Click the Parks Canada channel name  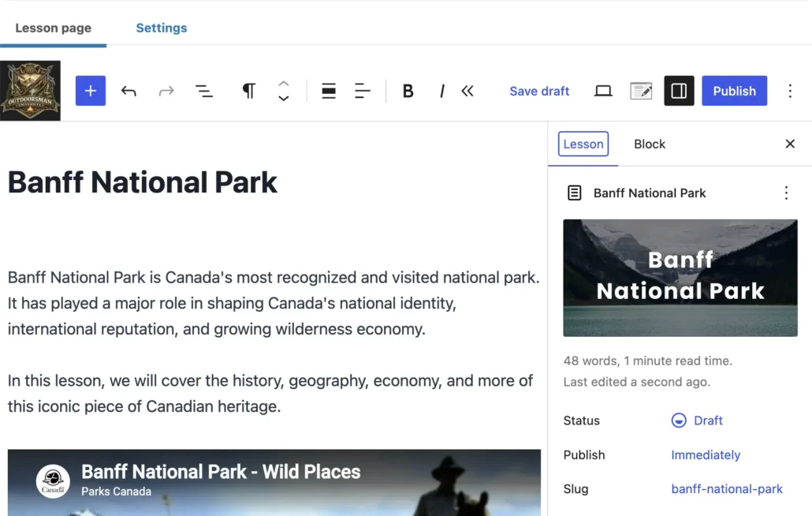tap(116, 492)
